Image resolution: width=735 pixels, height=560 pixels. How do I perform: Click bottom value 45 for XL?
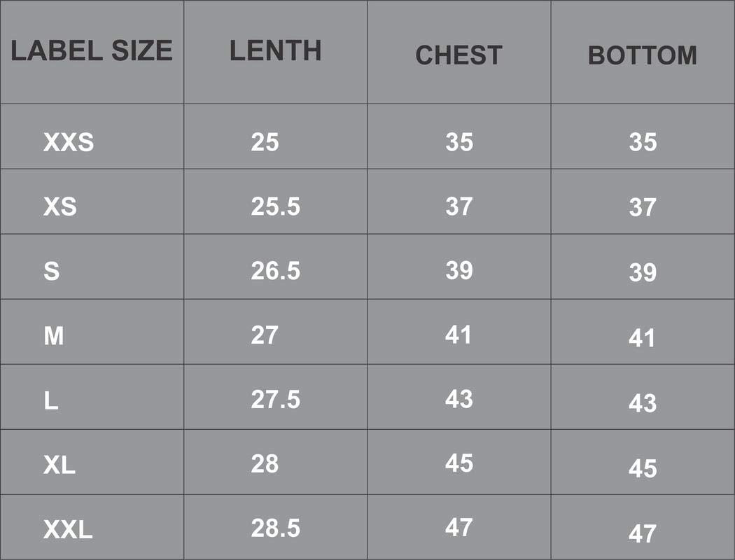(x=643, y=468)
